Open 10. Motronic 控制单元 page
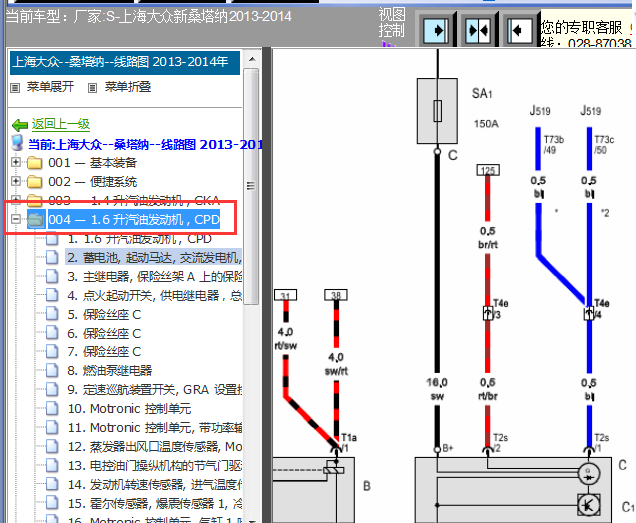 129,408
